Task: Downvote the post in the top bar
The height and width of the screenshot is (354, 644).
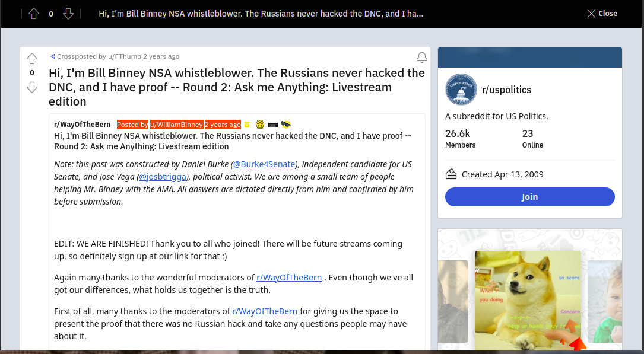Action: point(68,14)
